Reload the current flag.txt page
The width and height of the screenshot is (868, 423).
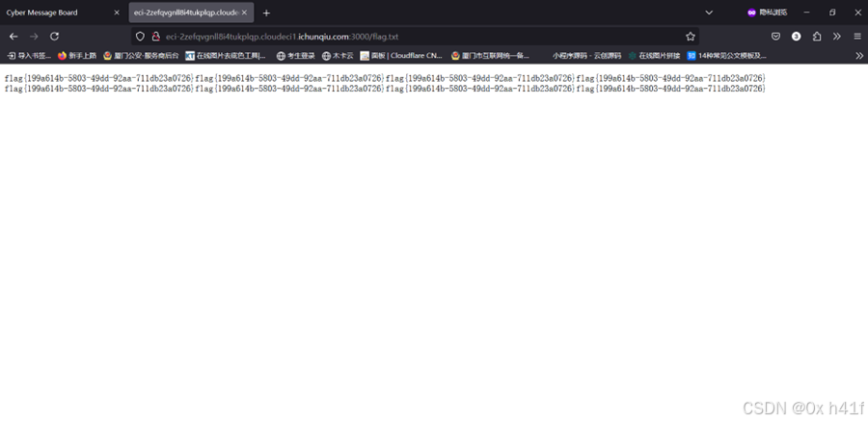tap(54, 37)
